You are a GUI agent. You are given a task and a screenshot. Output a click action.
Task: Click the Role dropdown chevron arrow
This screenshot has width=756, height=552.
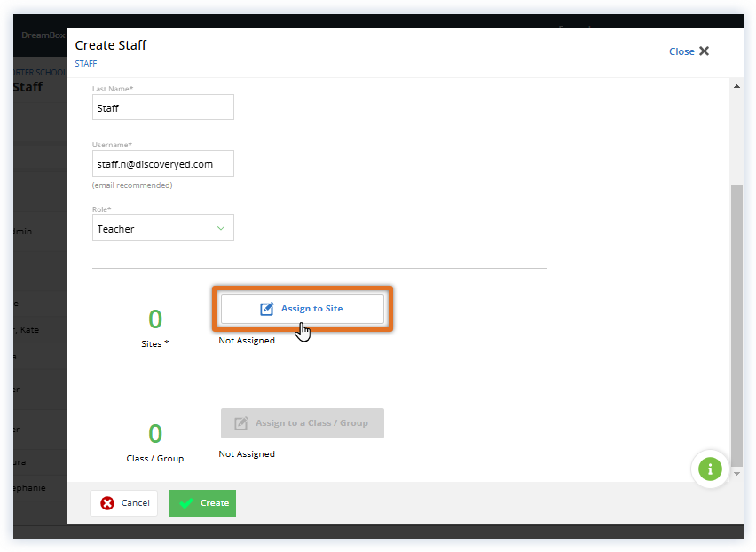(221, 228)
